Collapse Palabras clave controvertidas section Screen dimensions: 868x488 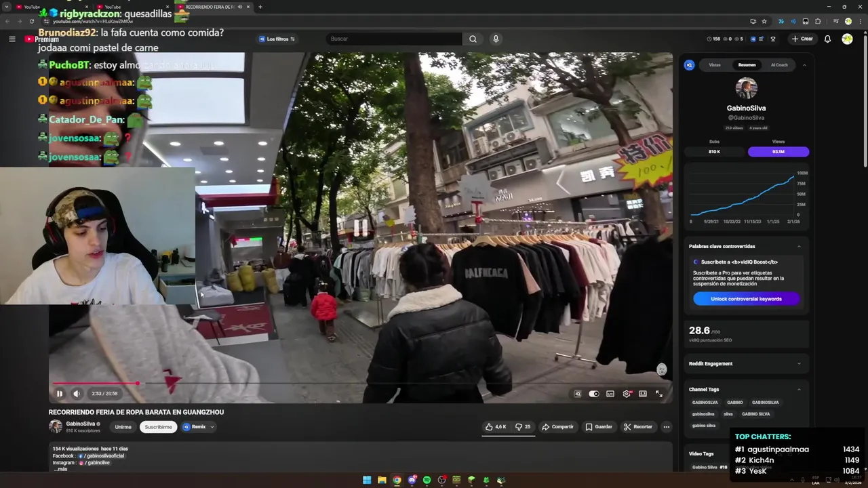coord(799,247)
